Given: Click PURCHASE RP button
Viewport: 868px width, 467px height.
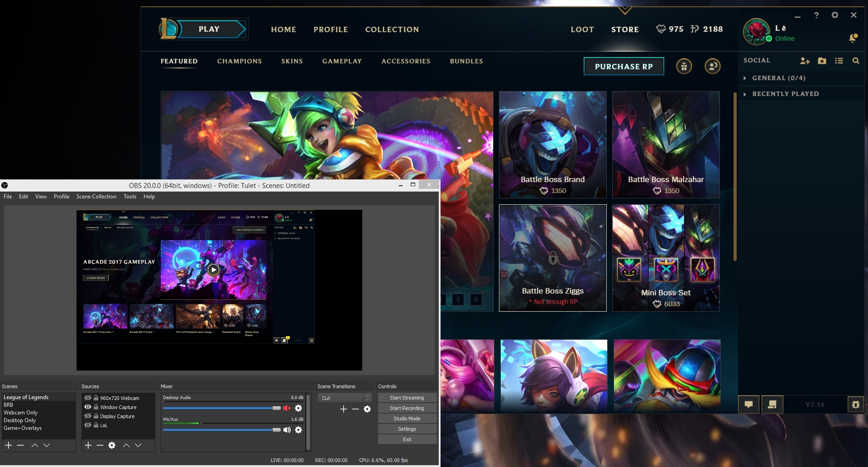Looking at the screenshot, I should 624,66.
